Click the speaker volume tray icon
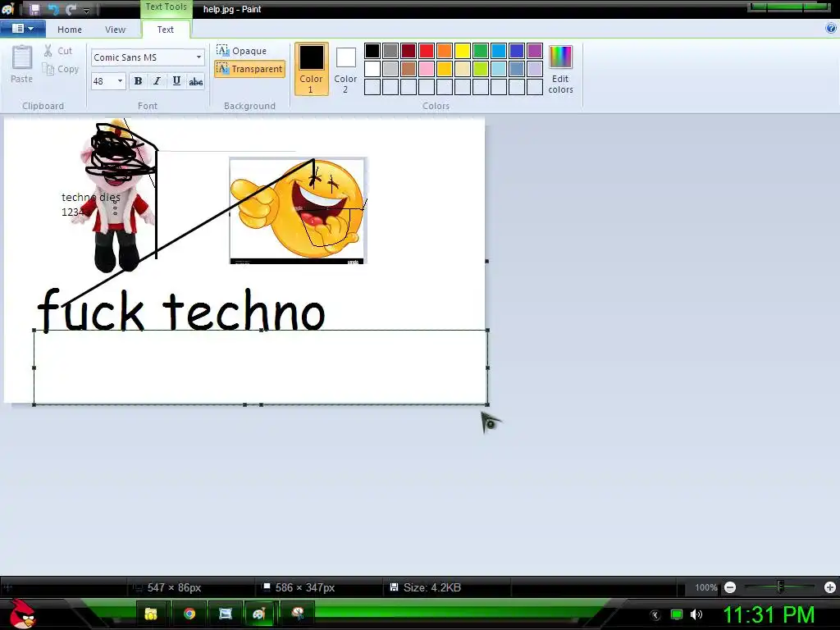 pyautogui.click(x=696, y=614)
